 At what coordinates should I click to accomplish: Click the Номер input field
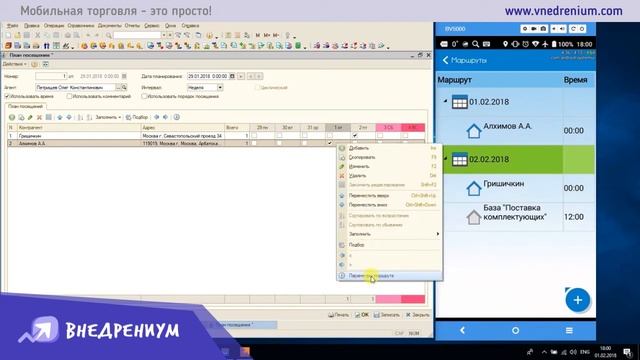click(51, 76)
